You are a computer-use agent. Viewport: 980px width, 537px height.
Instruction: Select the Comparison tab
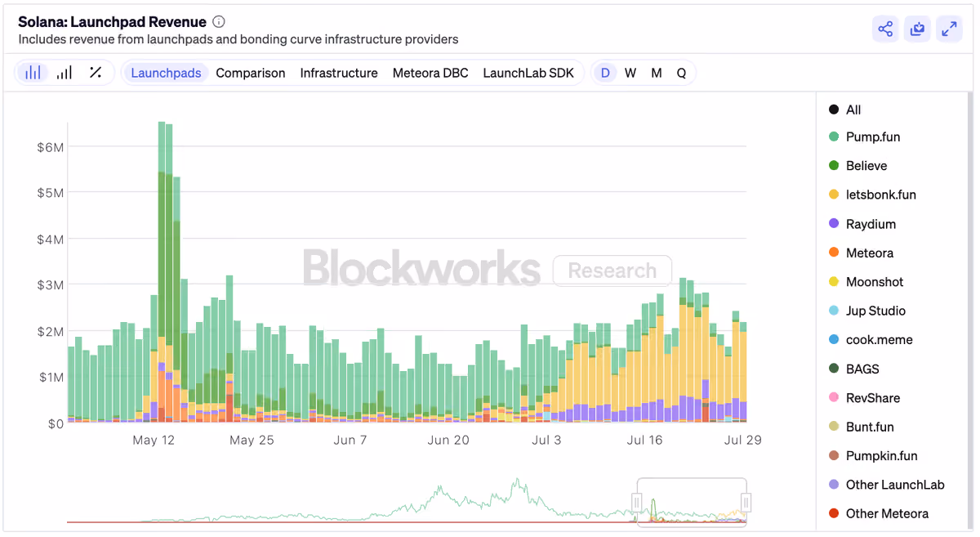[x=251, y=73]
